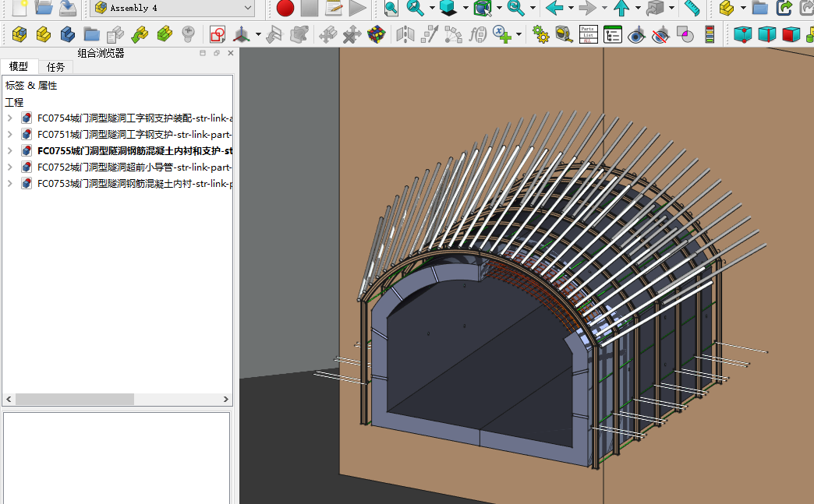The height and width of the screenshot is (504, 814).
Task: Expand the FC0754 tree item
Action: [9, 118]
